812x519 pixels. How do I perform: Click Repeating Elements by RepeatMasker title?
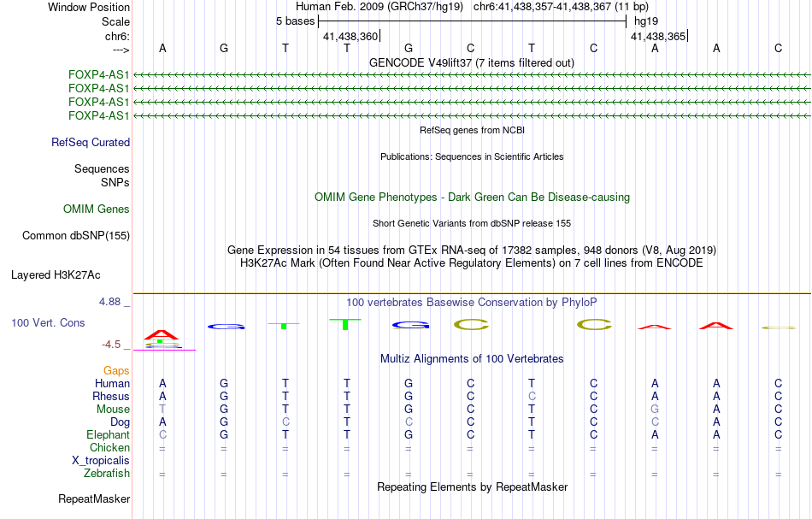click(473, 487)
